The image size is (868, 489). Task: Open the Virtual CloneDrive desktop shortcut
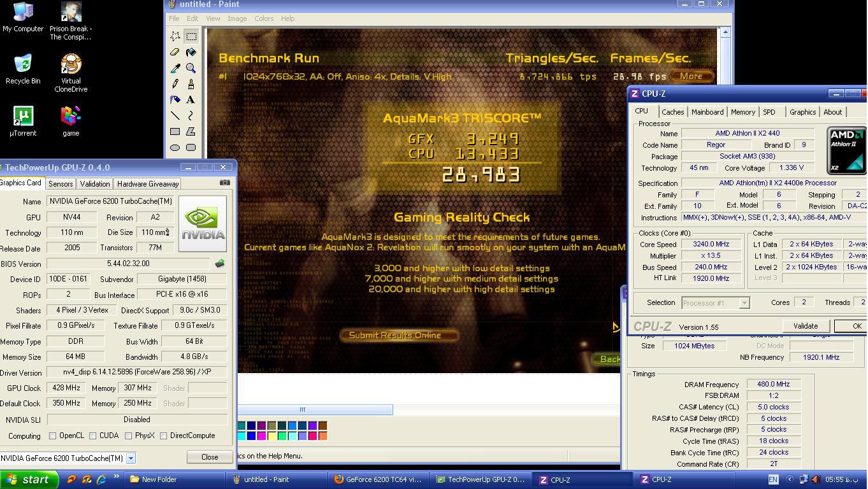click(71, 73)
